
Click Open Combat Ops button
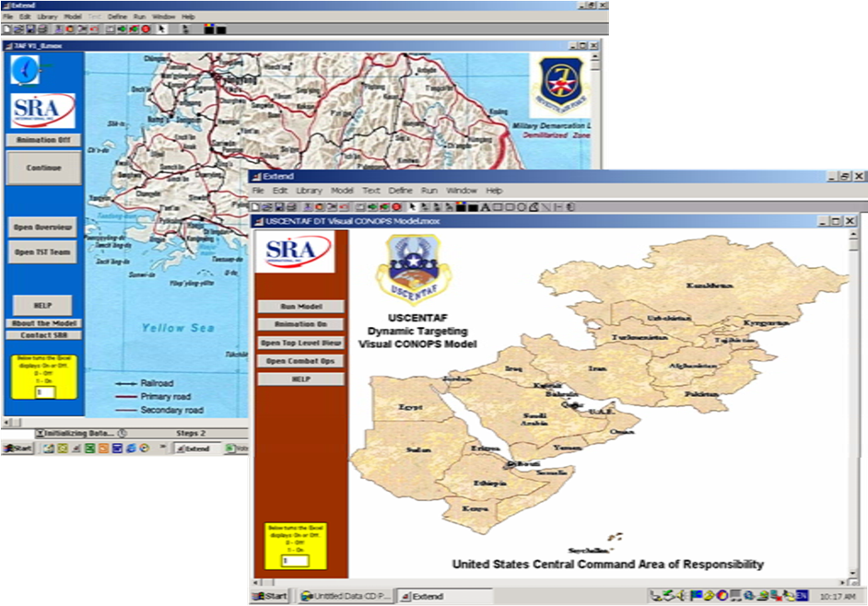click(x=300, y=361)
